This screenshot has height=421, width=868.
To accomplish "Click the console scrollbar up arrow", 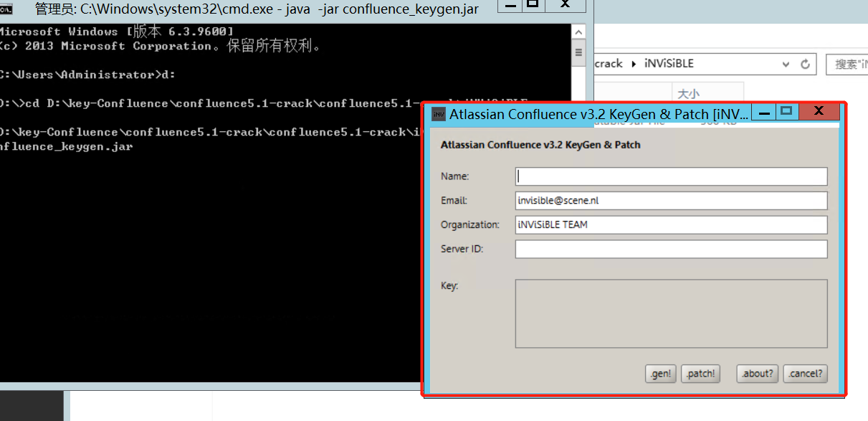I will click(x=578, y=32).
